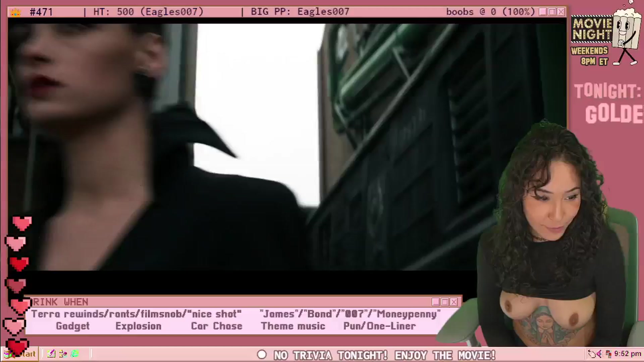This screenshot has width=644, height=362.
Task: Maximize the DRINK WHEN window
Action: (x=445, y=302)
